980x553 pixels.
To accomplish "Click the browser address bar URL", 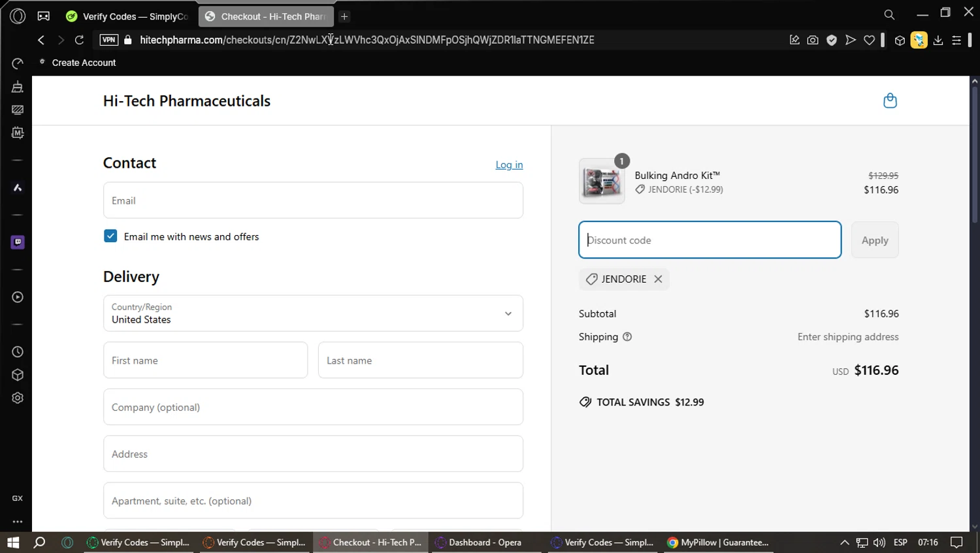I will 367,40.
